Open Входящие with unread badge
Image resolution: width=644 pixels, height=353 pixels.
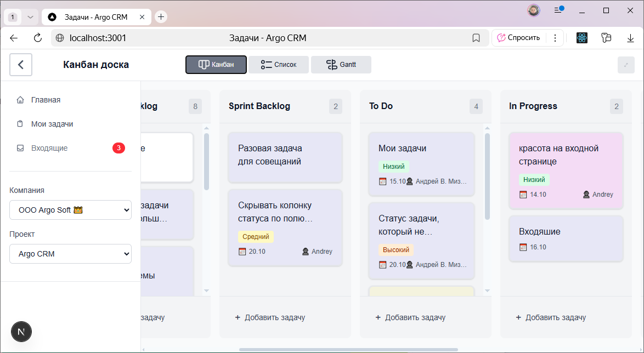click(50, 147)
